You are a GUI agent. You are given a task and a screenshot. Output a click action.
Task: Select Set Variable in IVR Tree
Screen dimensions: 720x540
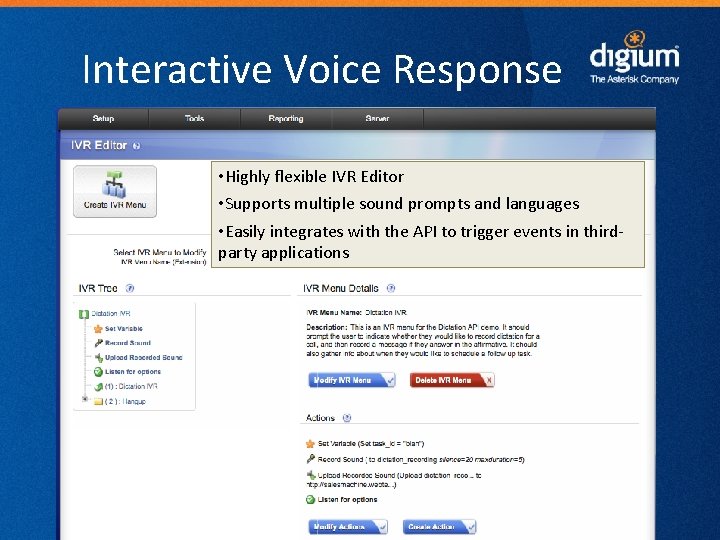click(x=124, y=329)
